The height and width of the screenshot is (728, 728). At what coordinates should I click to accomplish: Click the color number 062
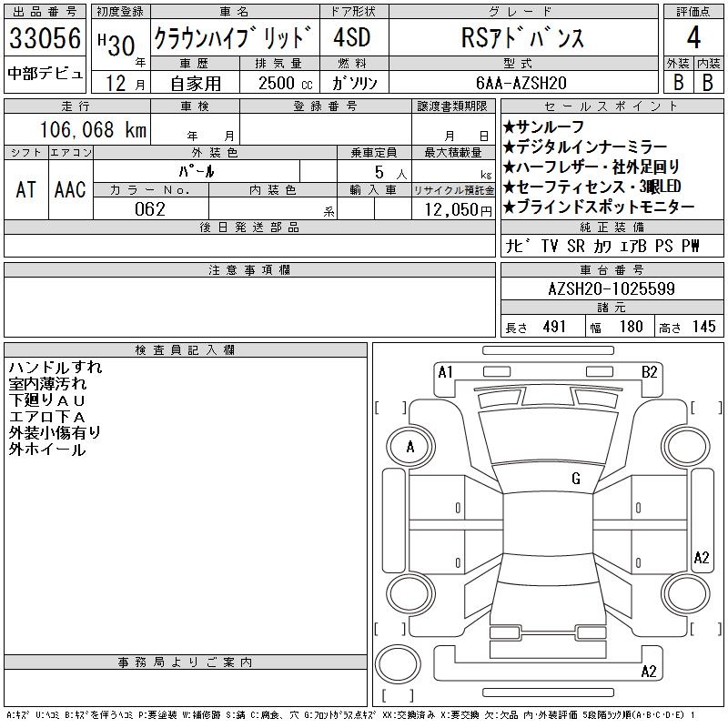(x=150, y=209)
